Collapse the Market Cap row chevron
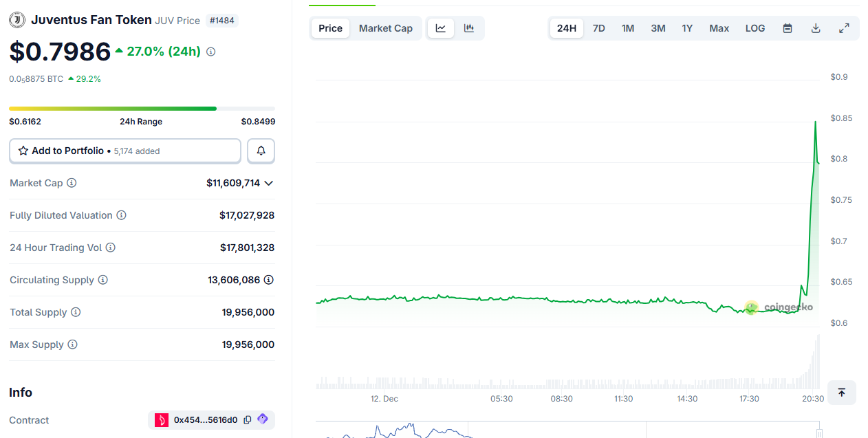The image size is (868, 438). 269,183
